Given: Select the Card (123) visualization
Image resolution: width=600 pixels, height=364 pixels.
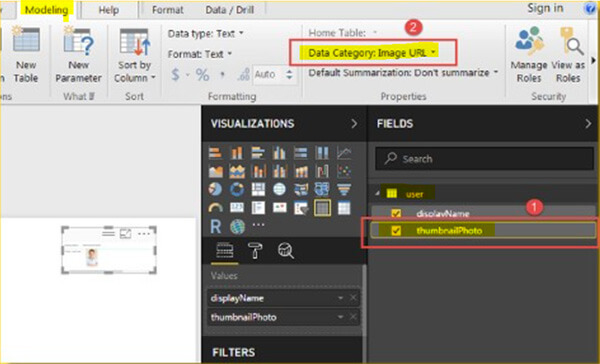Looking at the screenshot, I should [237, 208].
